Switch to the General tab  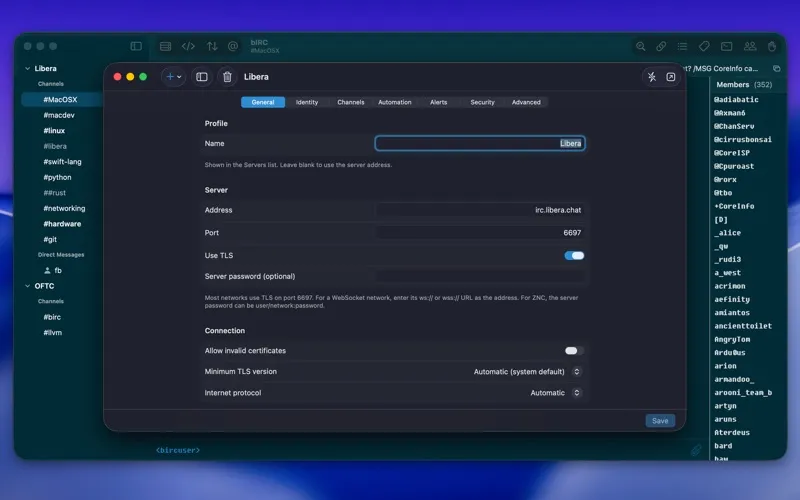pos(263,102)
